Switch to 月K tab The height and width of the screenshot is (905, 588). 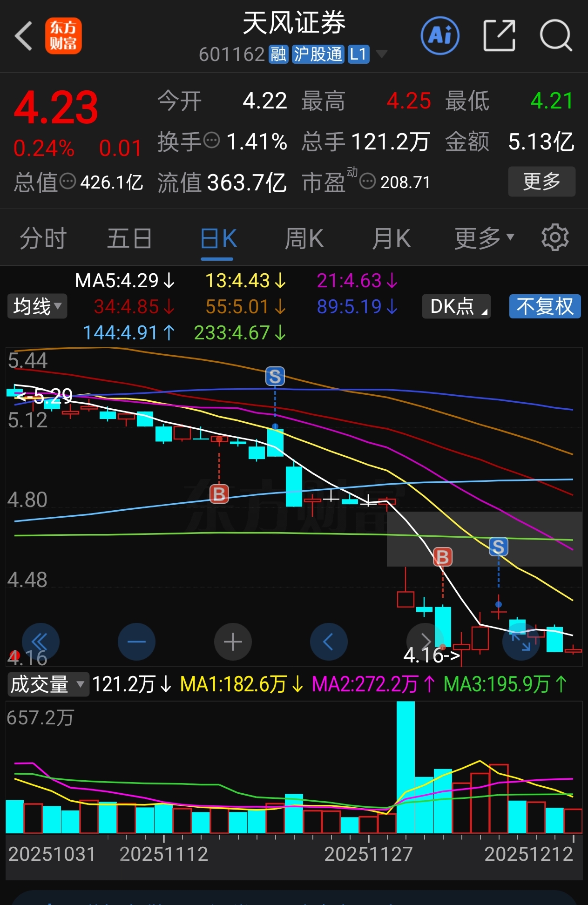(x=391, y=238)
